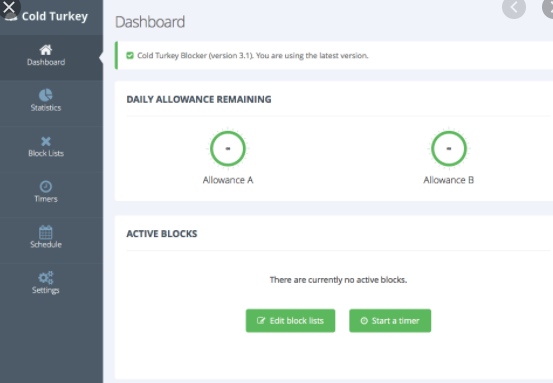The width and height of the screenshot is (553, 383).
Task: Click the Allowance A label
Action: [x=228, y=180]
